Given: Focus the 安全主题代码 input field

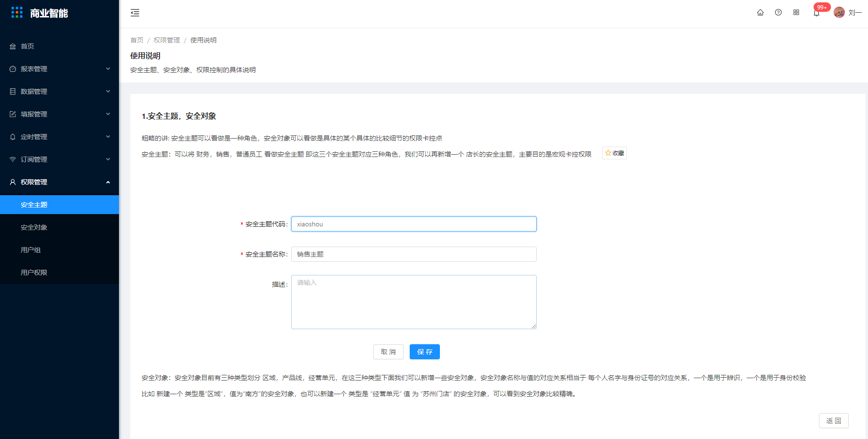Looking at the screenshot, I should tap(414, 224).
